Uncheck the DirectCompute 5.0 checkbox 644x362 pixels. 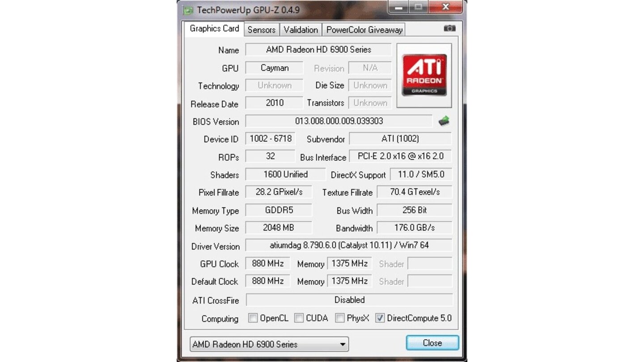380,318
